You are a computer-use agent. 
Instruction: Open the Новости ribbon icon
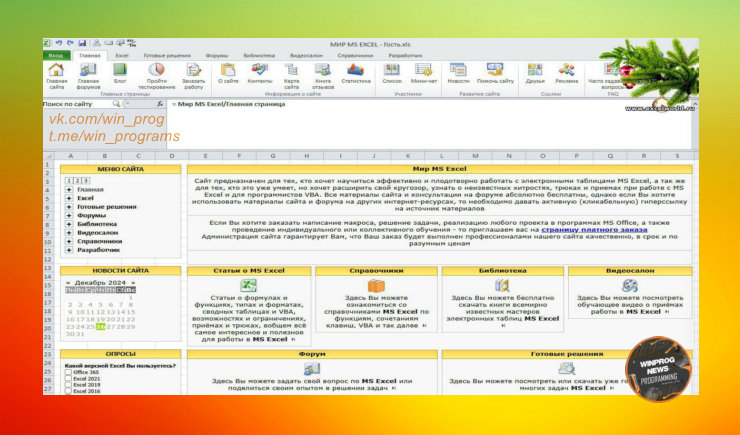click(x=458, y=70)
